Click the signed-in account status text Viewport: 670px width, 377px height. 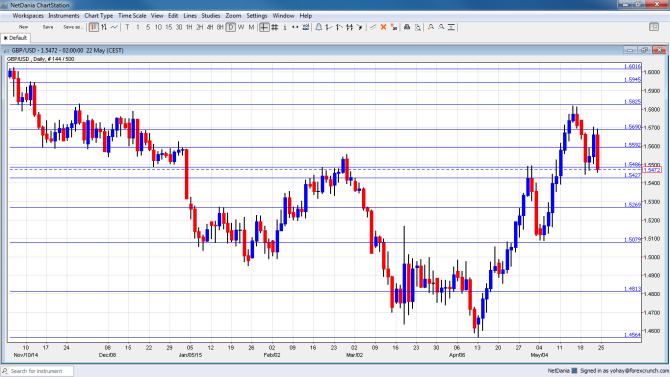pos(624,371)
